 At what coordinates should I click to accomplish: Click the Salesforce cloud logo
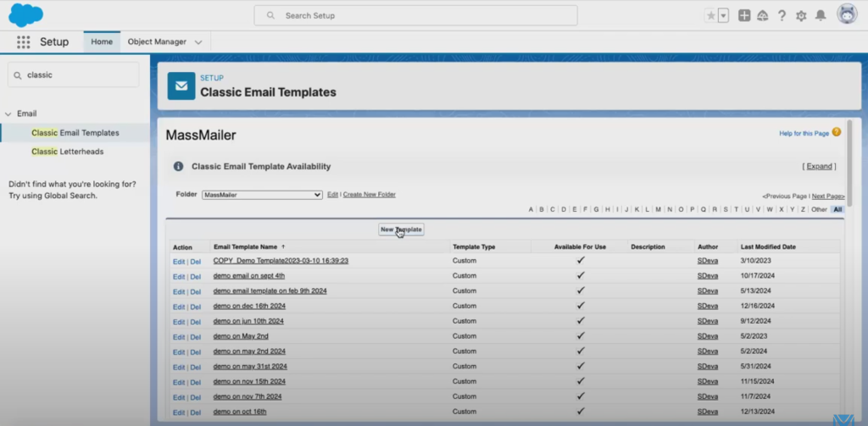[25, 15]
